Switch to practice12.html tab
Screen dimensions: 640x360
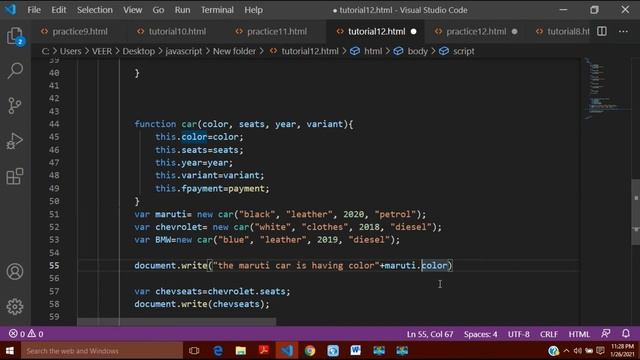pyautogui.click(x=475, y=31)
